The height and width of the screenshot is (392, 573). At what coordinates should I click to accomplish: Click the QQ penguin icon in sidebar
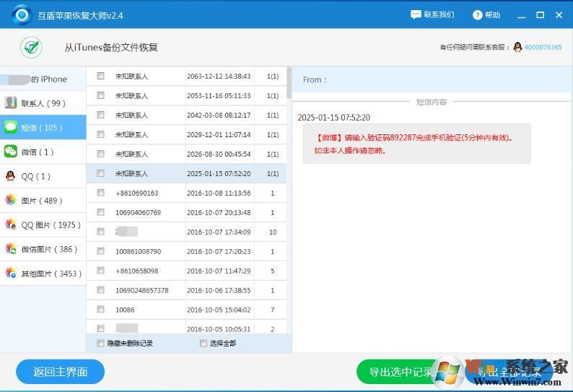[x=11, y=176]
